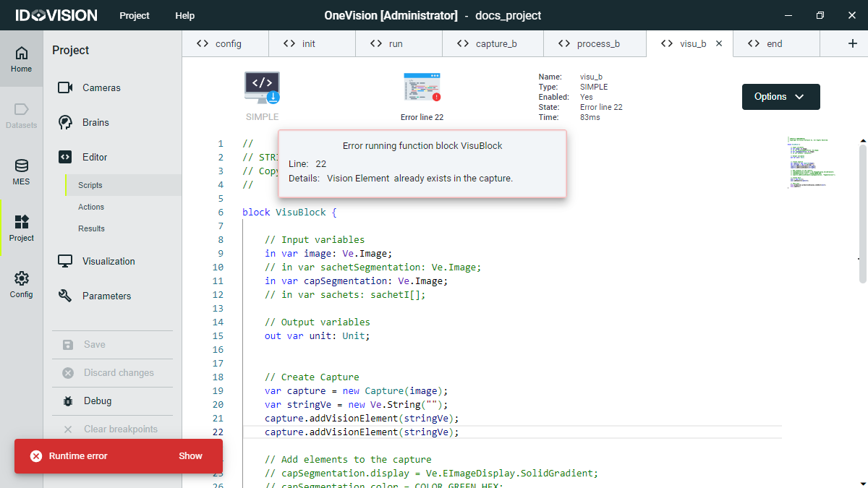Open Config from the sidebar
This screenshot has width=868, height=488.
(21, 283)
